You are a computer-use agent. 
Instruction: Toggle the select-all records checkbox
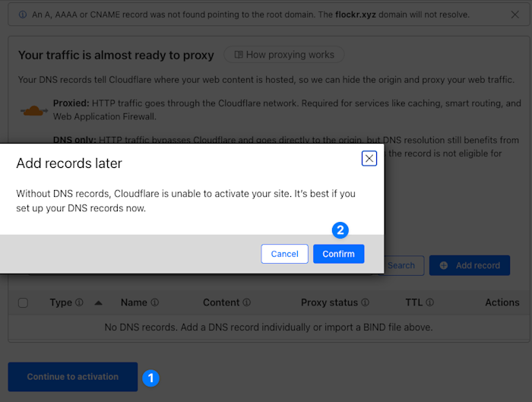click(x=23, y=302)
